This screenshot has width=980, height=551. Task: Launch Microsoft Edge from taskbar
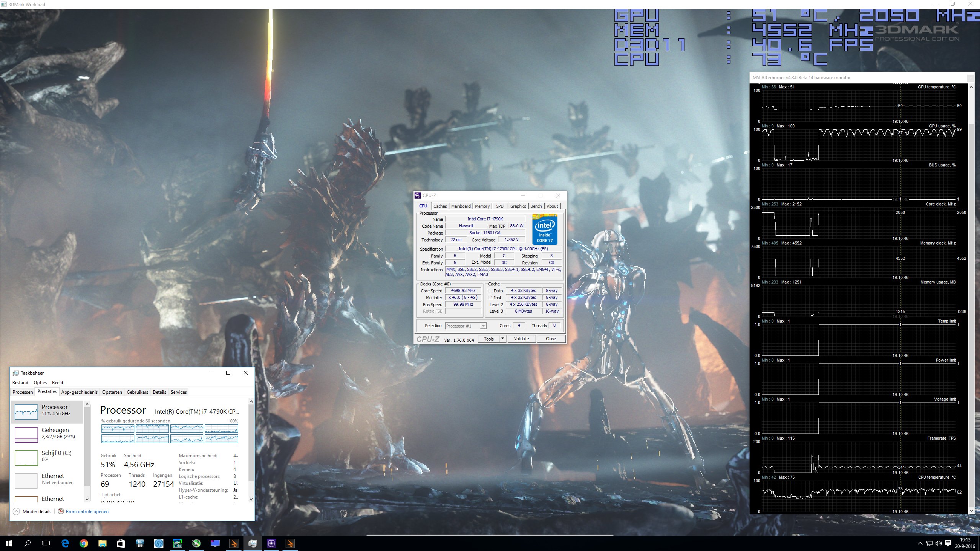click(x=65, y=543)
